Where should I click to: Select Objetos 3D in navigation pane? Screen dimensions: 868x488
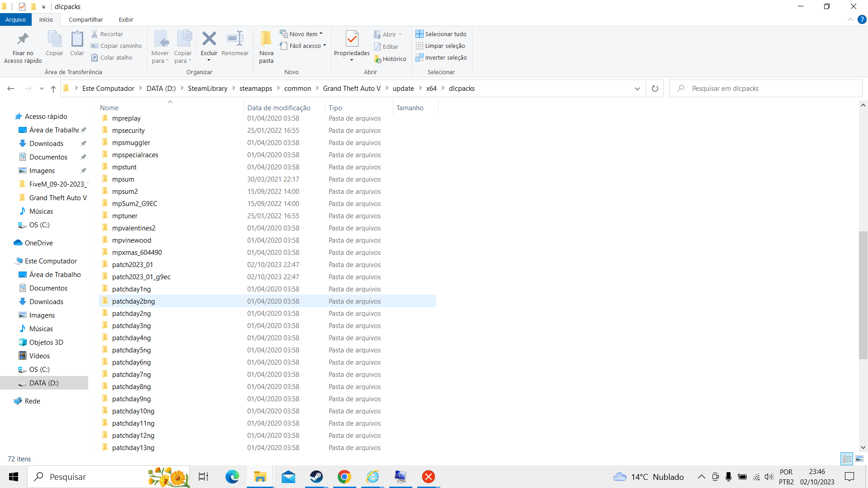coord(46,342)
